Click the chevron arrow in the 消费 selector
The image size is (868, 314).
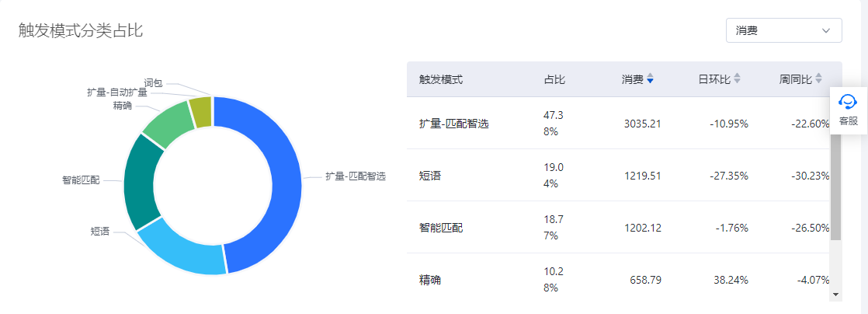coord(826,30)
